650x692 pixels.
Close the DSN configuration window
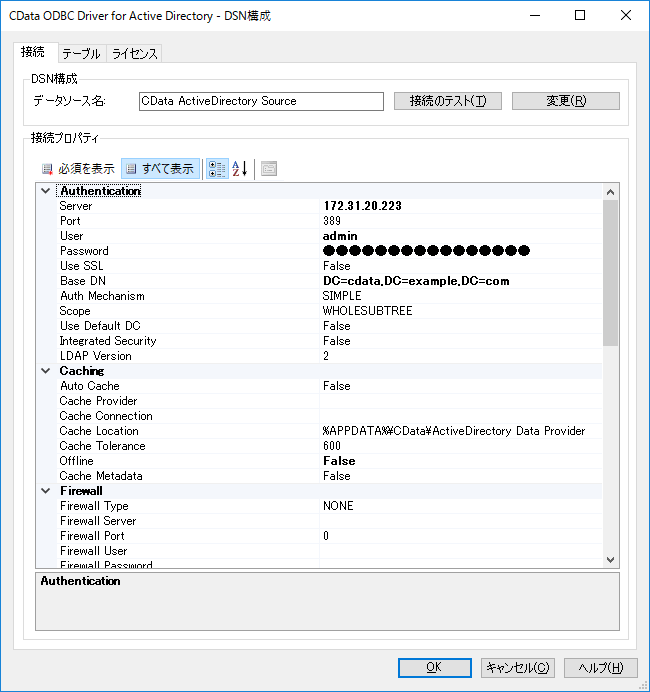(x=625, y=15)
